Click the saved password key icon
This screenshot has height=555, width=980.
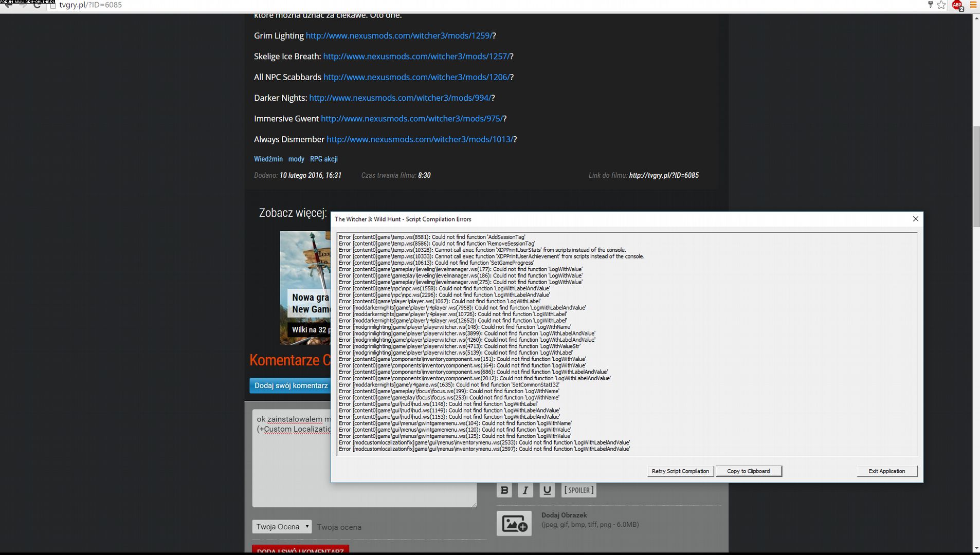[930, 5]
